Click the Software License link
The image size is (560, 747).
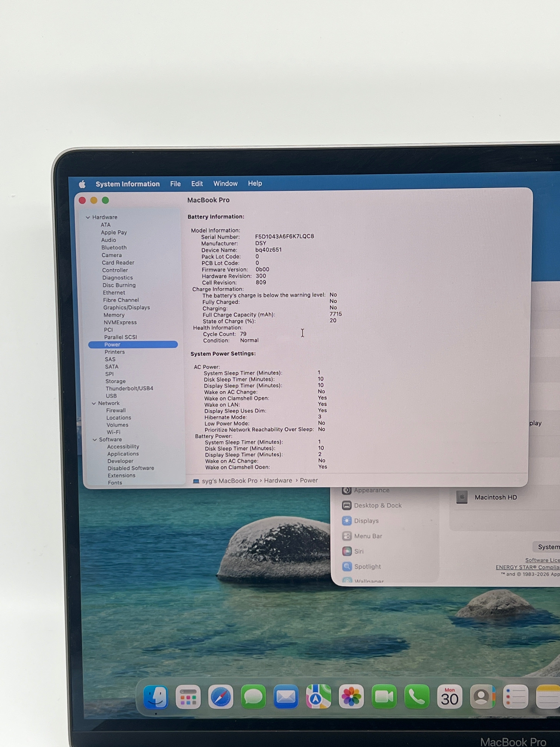[x=542, y=560]
